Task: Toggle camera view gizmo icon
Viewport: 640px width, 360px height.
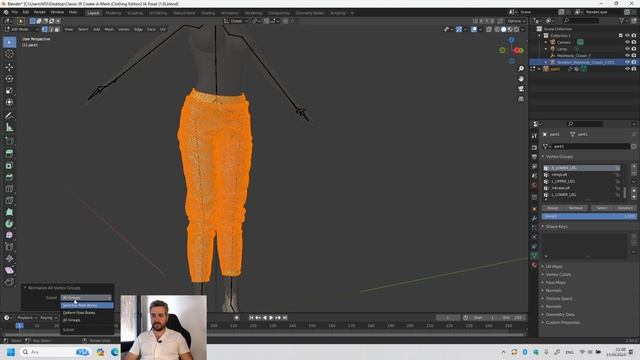Action: pos(521,89)
